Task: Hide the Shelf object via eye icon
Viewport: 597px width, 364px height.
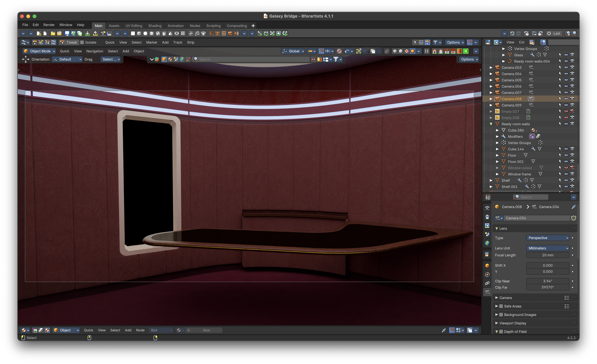Action: [566, 180]
